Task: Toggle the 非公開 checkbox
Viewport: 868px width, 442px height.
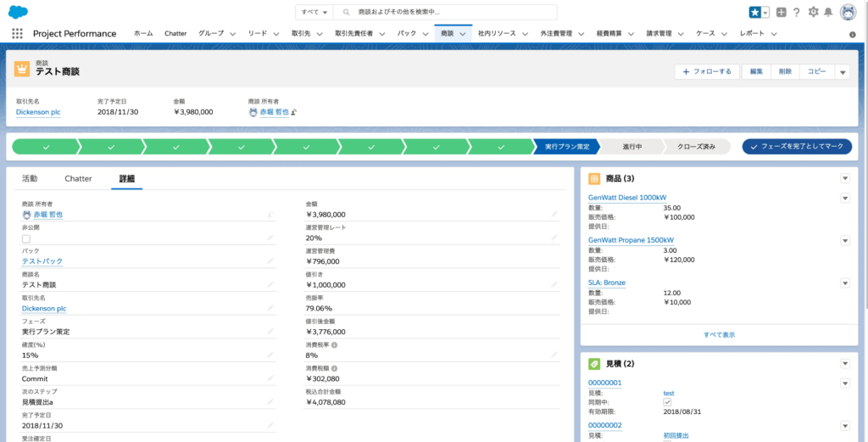Action: tap(26, 238)
